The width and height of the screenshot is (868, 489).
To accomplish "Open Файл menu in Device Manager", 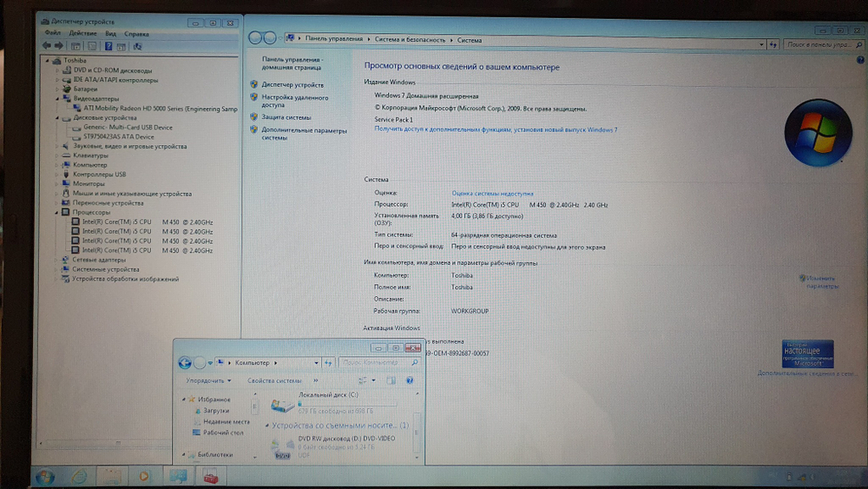I will click(x=53, y=33).
